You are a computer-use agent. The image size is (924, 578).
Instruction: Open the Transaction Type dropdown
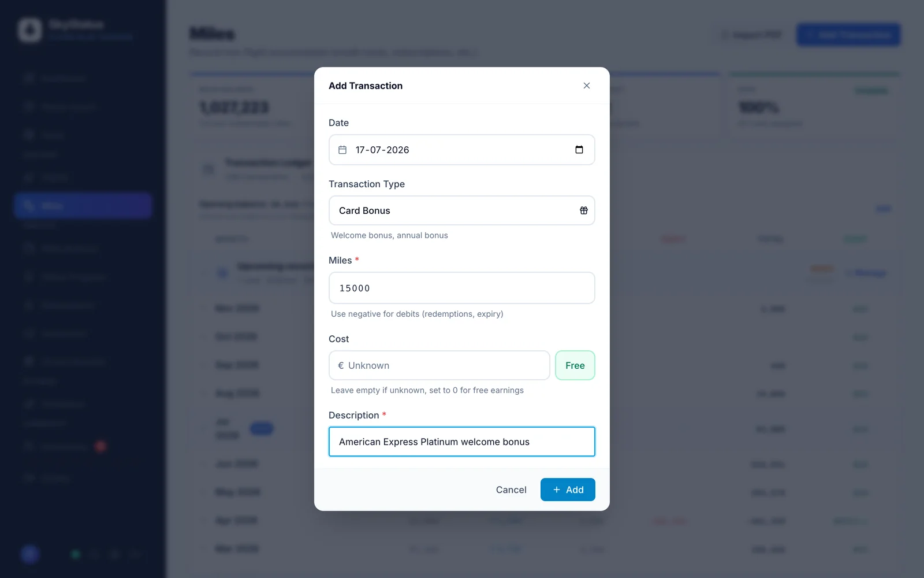point(462,210)
